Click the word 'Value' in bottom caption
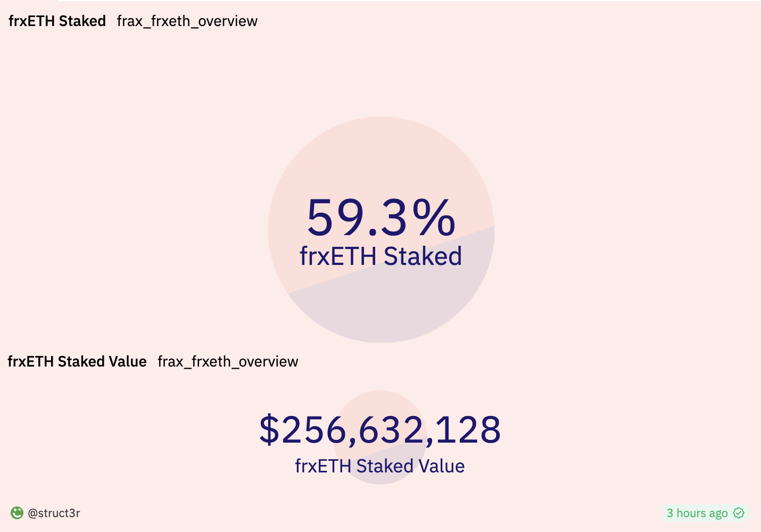This screenshot has width=761, height=532. (x=442, y=466)
